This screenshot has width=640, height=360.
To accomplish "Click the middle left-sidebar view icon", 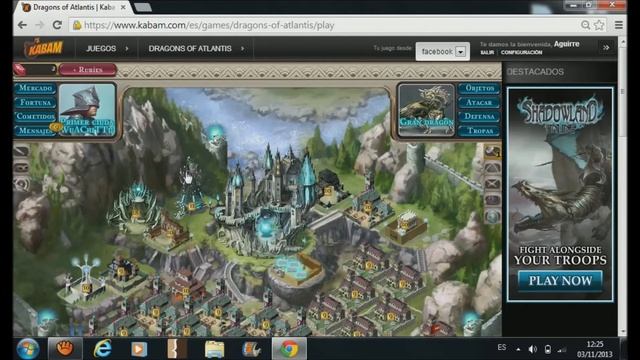I will [x=21, y=167].
